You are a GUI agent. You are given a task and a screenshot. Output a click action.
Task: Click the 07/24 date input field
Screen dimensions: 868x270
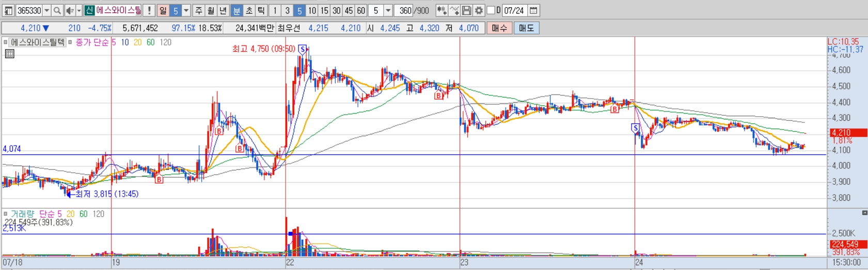pos(514,10)
